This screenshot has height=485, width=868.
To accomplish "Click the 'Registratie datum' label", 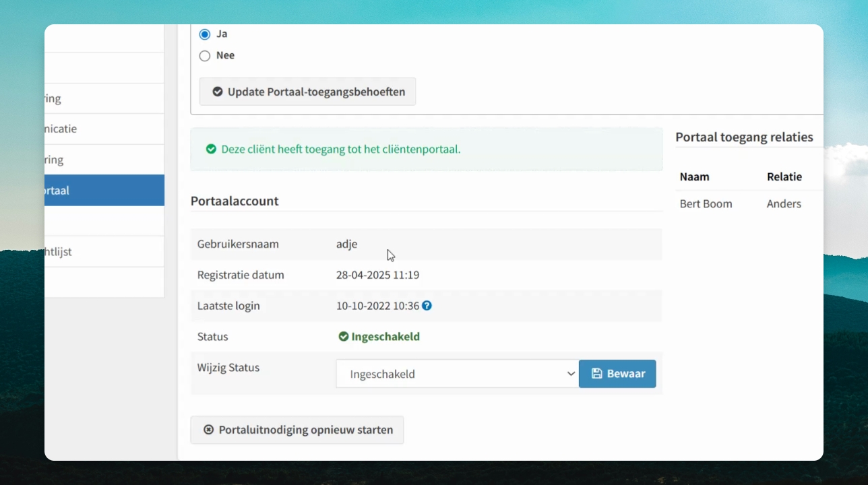I will (241, 275).
